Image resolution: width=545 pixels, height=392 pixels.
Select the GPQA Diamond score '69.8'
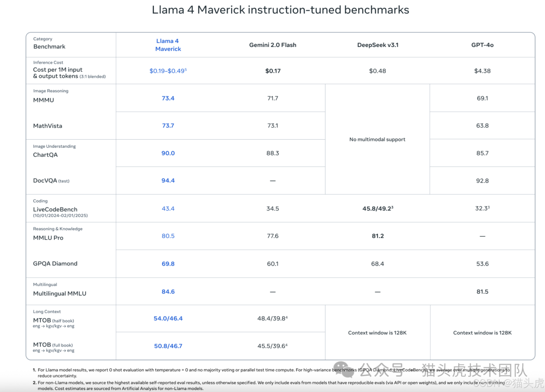pyautogui.click(x=168, y=264)
